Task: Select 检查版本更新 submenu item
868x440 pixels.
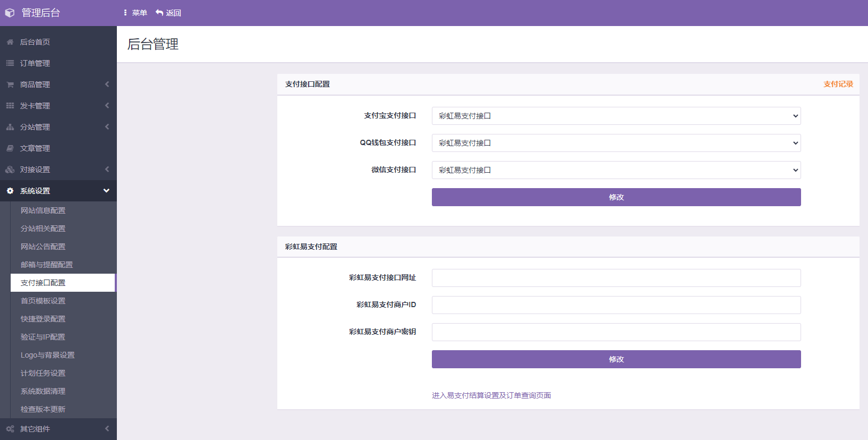Action: pos(63,409)
